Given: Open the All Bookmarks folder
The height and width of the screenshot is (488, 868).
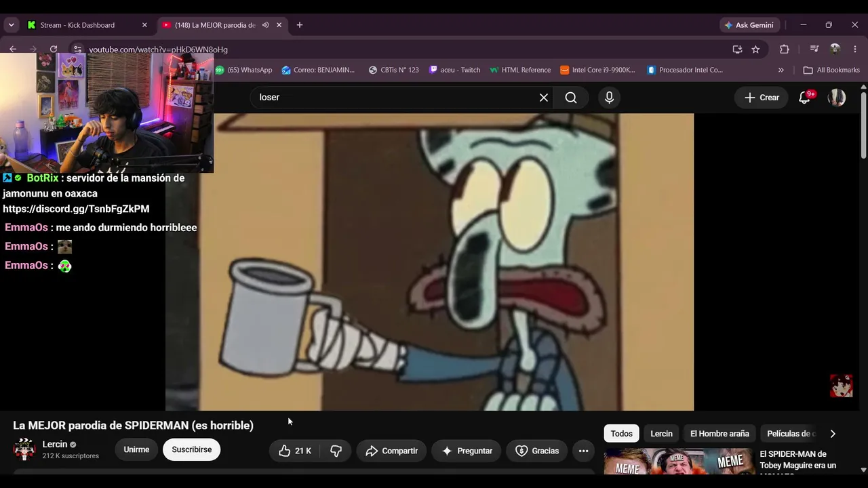Looking at the screenshot, I should tap(831, 70).
